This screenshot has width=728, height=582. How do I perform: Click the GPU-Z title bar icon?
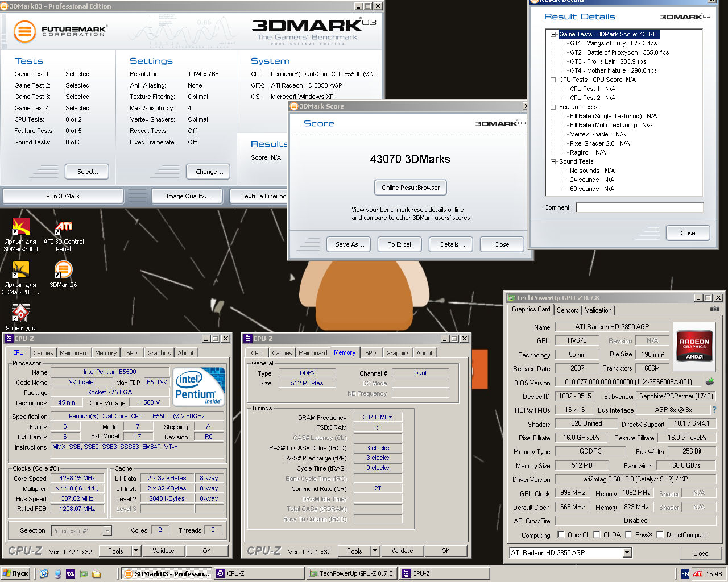tap(511, 298)
